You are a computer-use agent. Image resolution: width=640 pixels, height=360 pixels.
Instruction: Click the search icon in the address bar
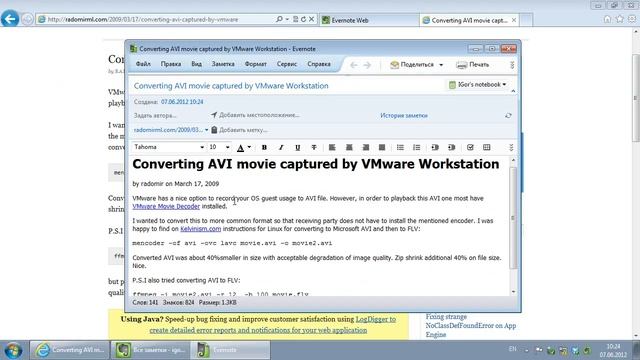[x=279, y=19]
